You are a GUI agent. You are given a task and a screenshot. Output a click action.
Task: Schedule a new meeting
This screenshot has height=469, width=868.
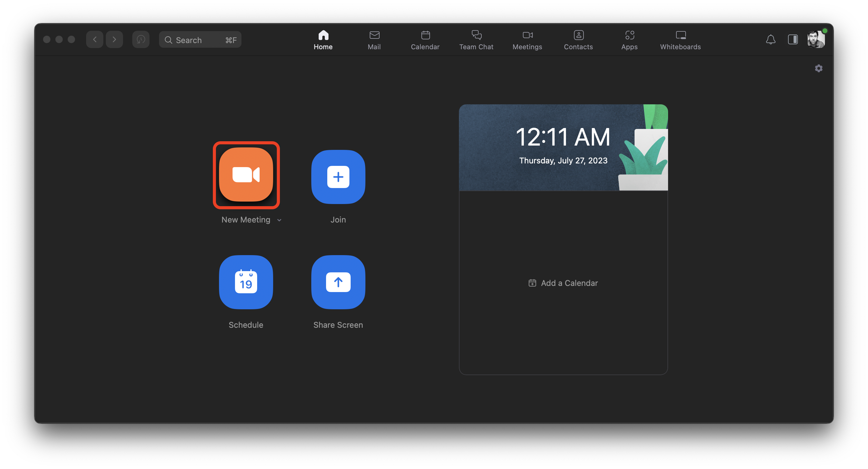coord(246,282)
